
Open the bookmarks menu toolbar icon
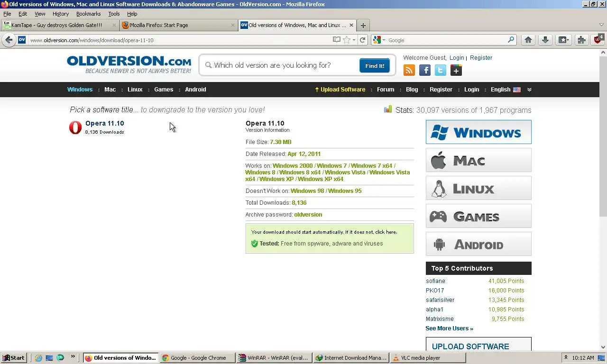point(563,40)
